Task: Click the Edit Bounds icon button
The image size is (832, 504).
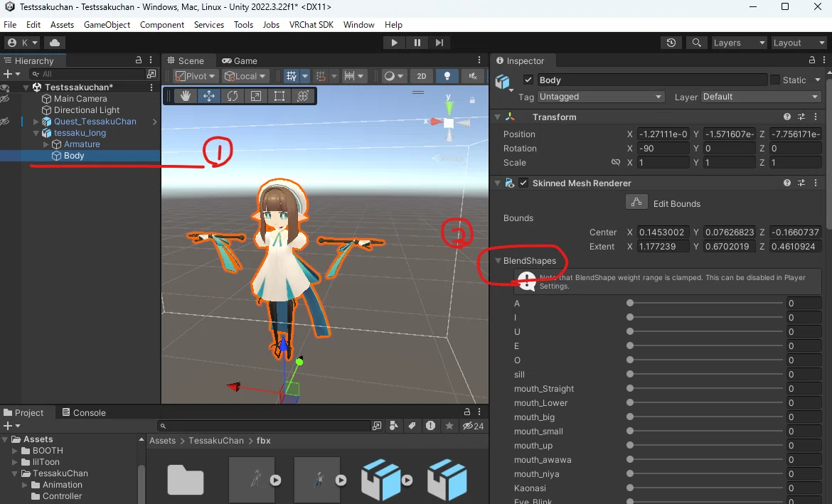Action: (636, 202)
